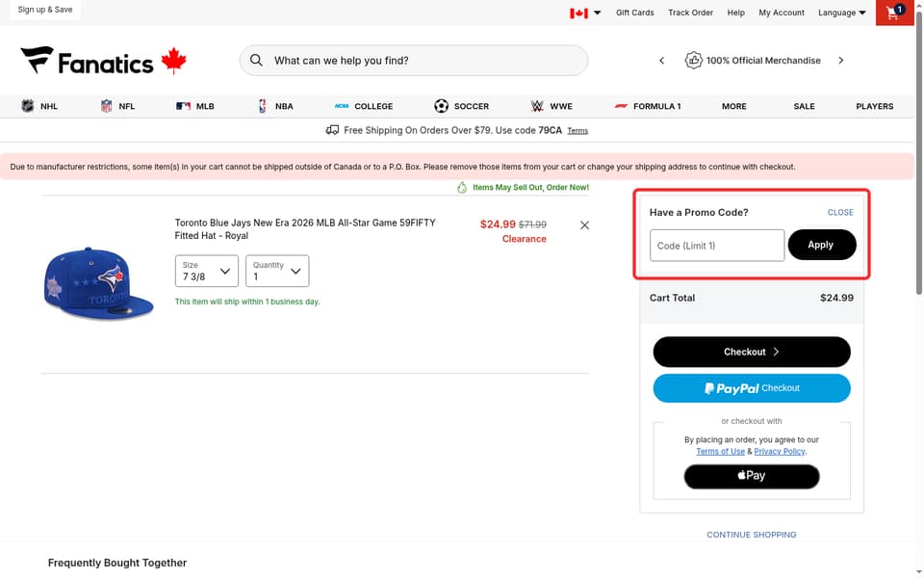Go to My Account
The width and height of the screenshot is (924, 578).
781,13
